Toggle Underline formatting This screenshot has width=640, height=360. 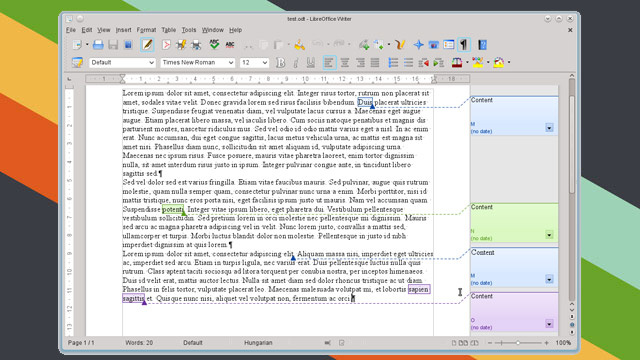pyautogui.click(x=311, y=62)
